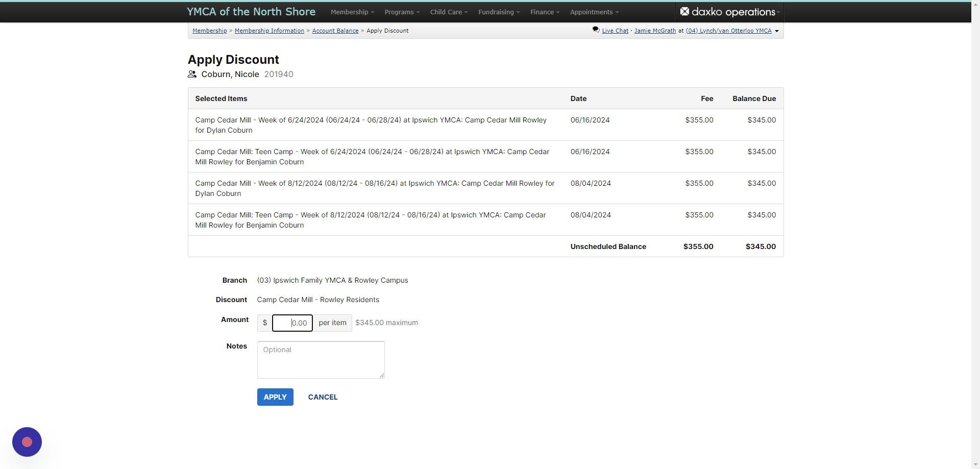Click the Jamie McGrath user link
Viewport: 980px width, 469px height.
coord(655,31)
